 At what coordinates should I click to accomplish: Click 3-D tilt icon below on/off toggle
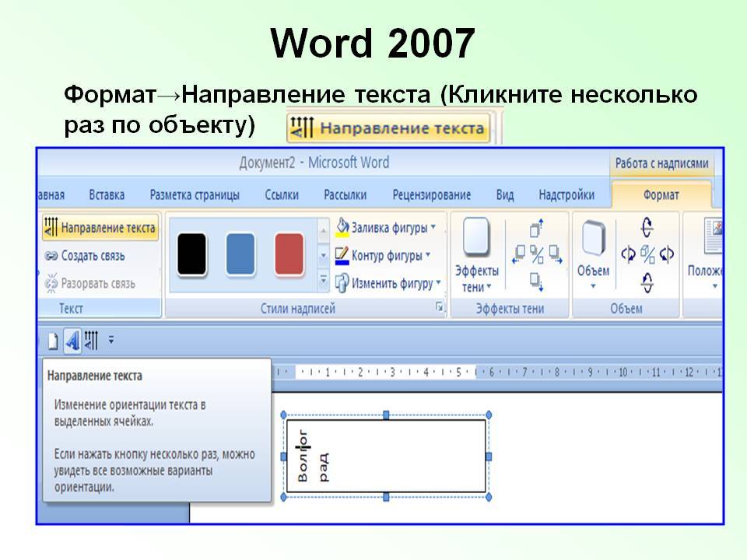[x=647, y=282]
